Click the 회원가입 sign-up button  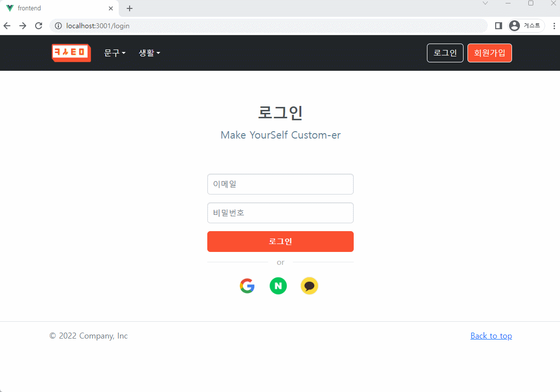coord(490,53)
